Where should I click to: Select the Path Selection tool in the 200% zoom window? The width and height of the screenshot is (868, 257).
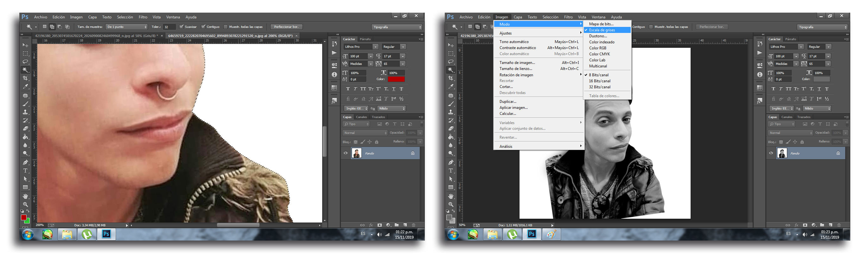point(25,179)
